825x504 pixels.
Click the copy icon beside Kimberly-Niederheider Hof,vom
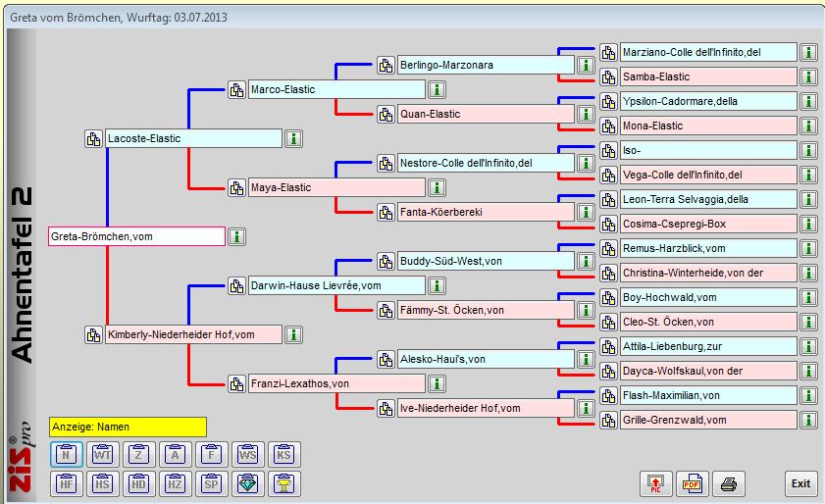pos(93,335)
